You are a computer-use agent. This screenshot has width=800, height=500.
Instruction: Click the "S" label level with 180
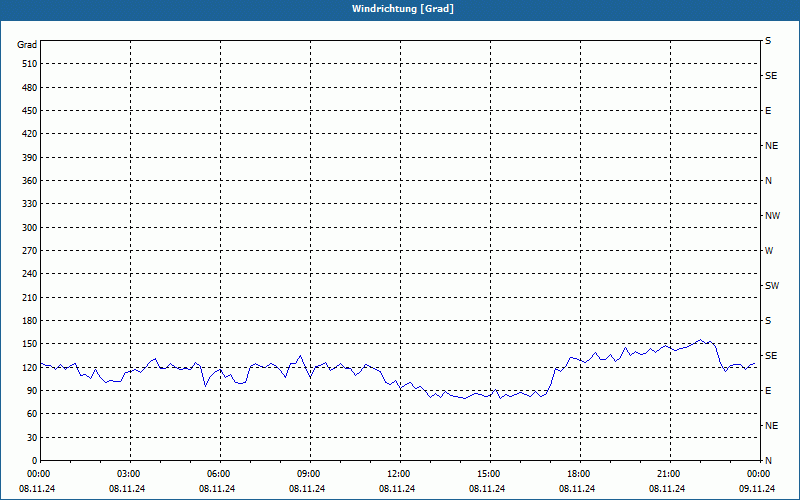pyautogui.click(x=768, y=320)
